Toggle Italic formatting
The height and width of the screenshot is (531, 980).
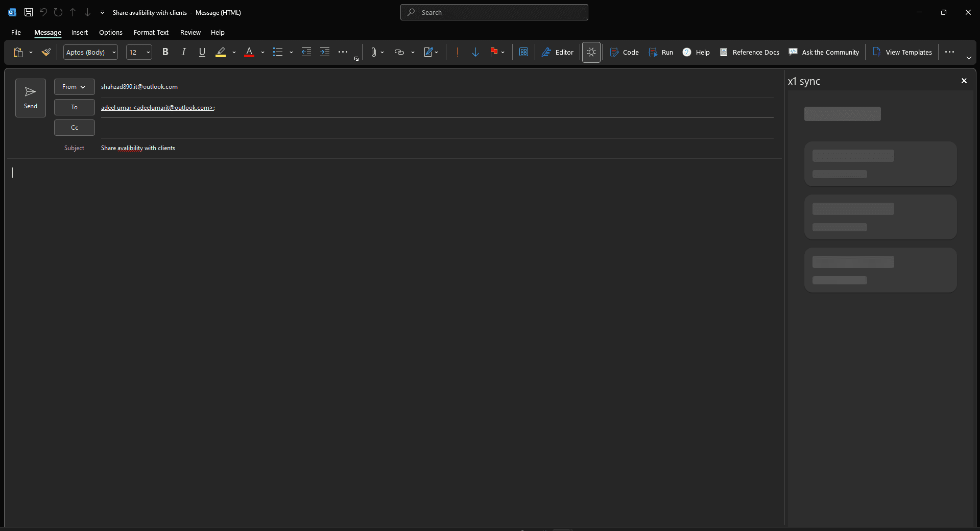(183, 52)
